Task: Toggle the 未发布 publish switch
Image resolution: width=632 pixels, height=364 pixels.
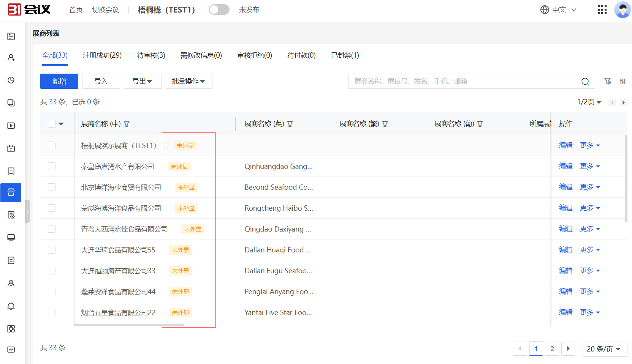Action: pos(219,10)
